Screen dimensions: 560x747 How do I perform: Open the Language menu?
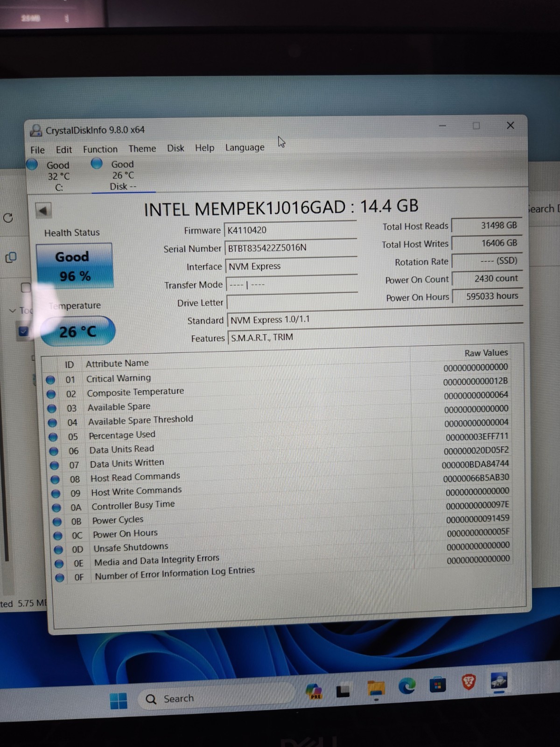tap(245, 148)
